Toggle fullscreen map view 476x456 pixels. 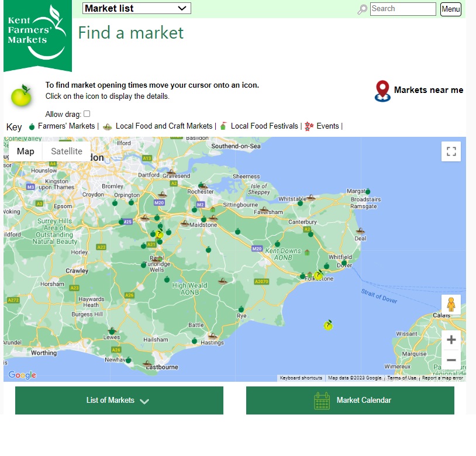[x=451, y=151]
